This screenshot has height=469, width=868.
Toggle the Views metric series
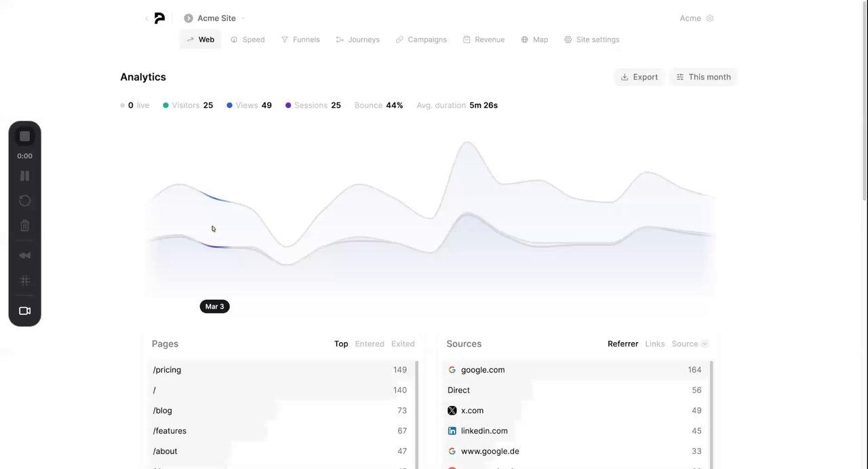click(x=249, y=105)
